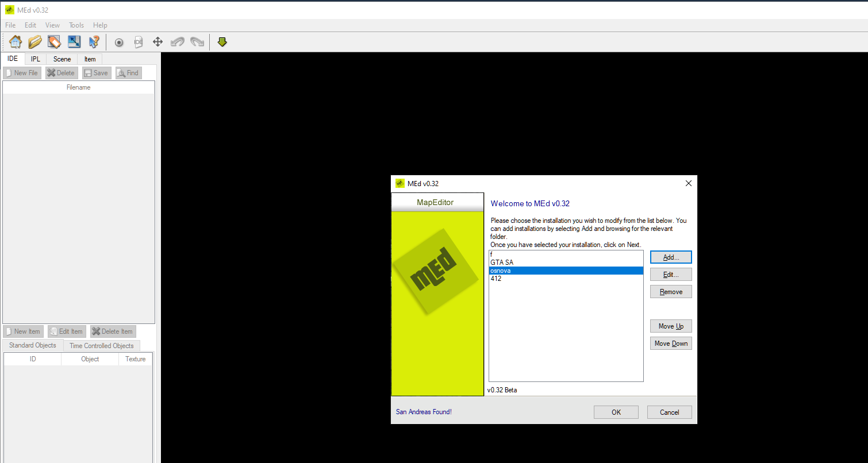Click the yellow open folder icon

coord(35,42)
